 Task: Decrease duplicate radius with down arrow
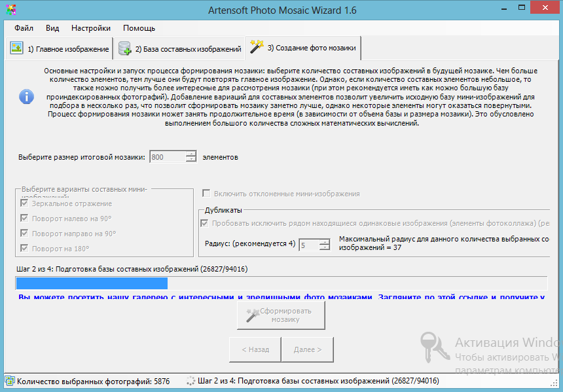click(x=325, y=247)
